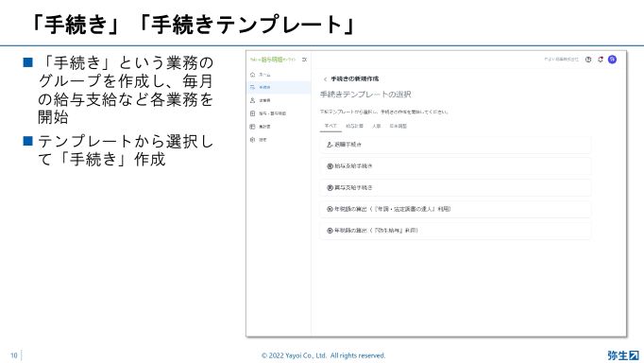Viewport: 644px width, 363px height.
Task: Collapse the sidebar using the menu toggle icon
Action: [x=304, y=60]
